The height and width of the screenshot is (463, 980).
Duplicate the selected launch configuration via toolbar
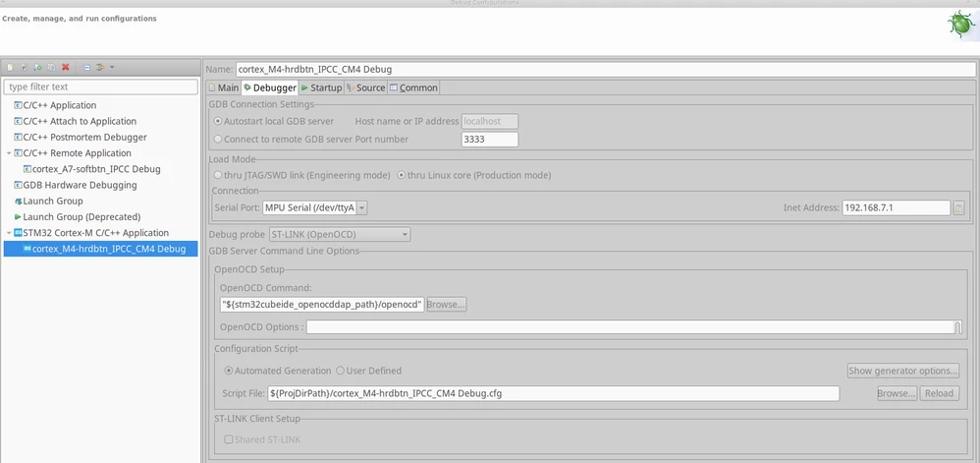(52, 67)
